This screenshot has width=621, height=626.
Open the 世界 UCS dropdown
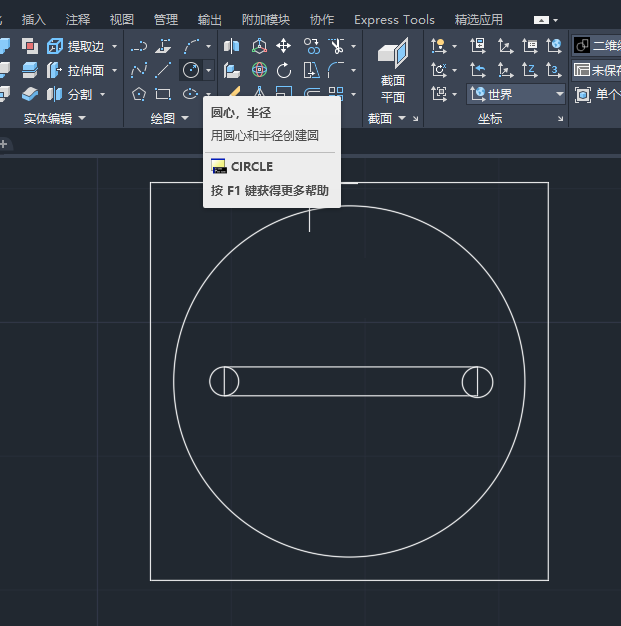click(x=516, y=95)
